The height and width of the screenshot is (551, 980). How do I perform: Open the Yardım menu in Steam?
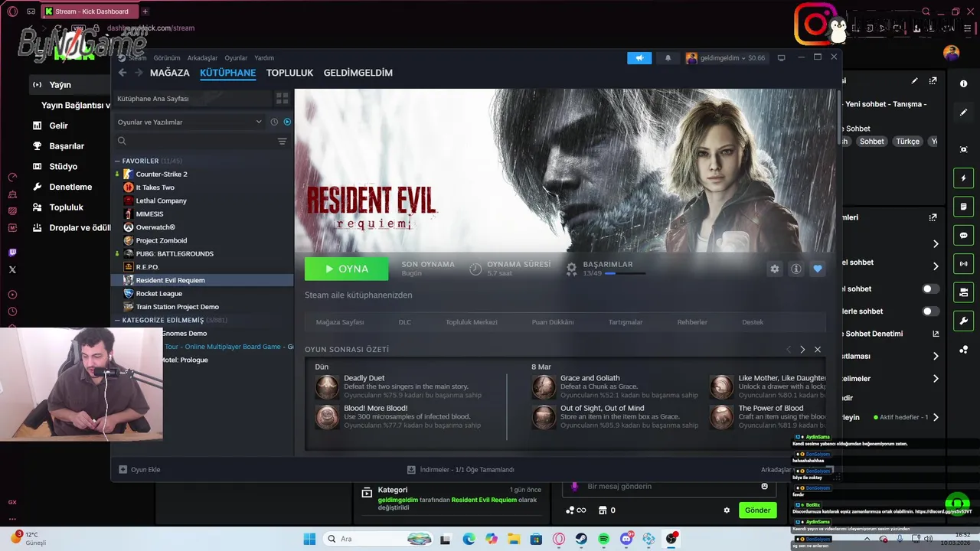(x=264, y=58)
